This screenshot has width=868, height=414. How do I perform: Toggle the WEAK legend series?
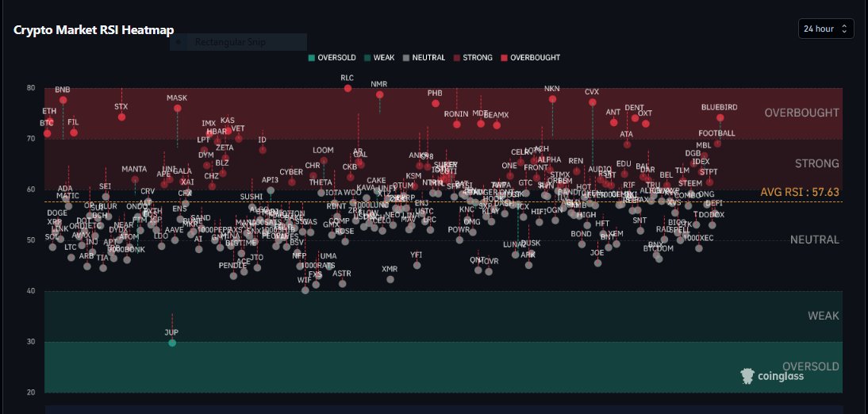pos(379,58)
